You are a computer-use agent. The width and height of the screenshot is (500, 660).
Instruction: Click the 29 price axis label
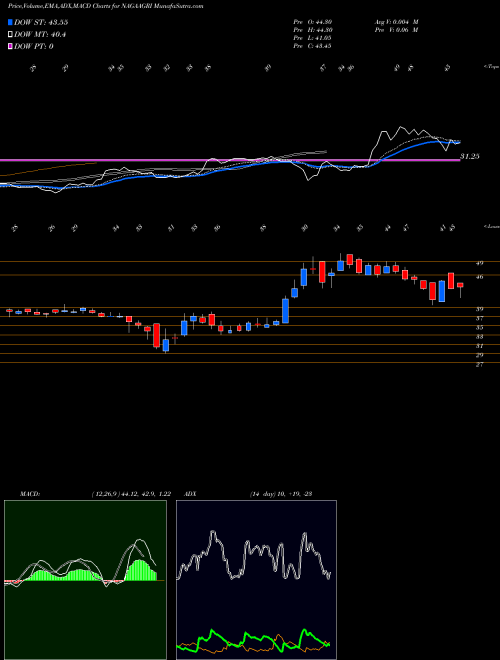(x=479, y=355)
